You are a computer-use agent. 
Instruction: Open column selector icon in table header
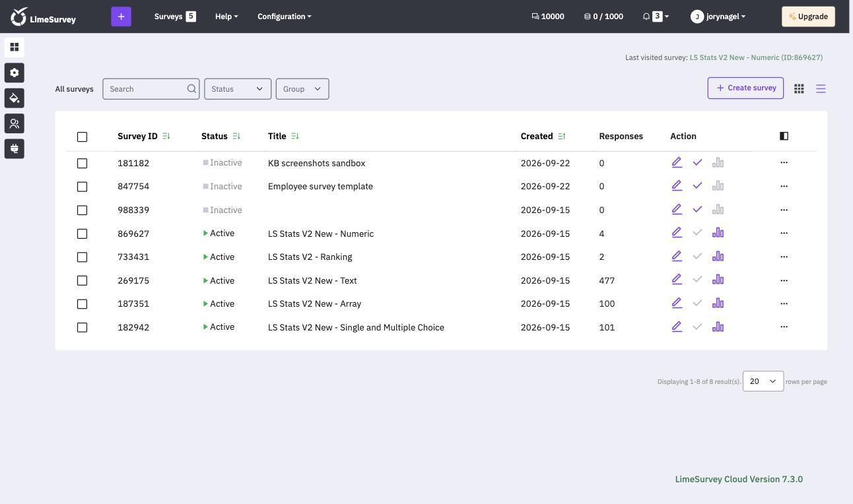click(x=784, y=136)
